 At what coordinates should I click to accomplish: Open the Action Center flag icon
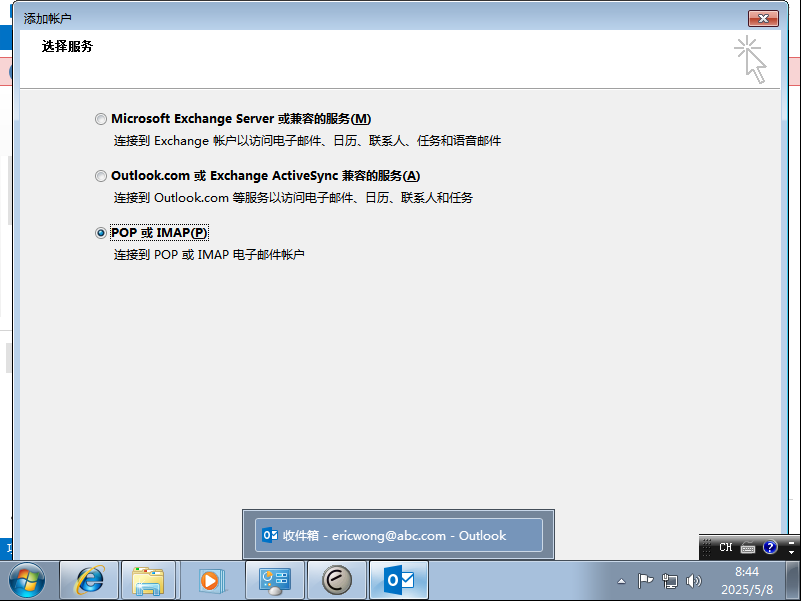(x=645, y=581)
